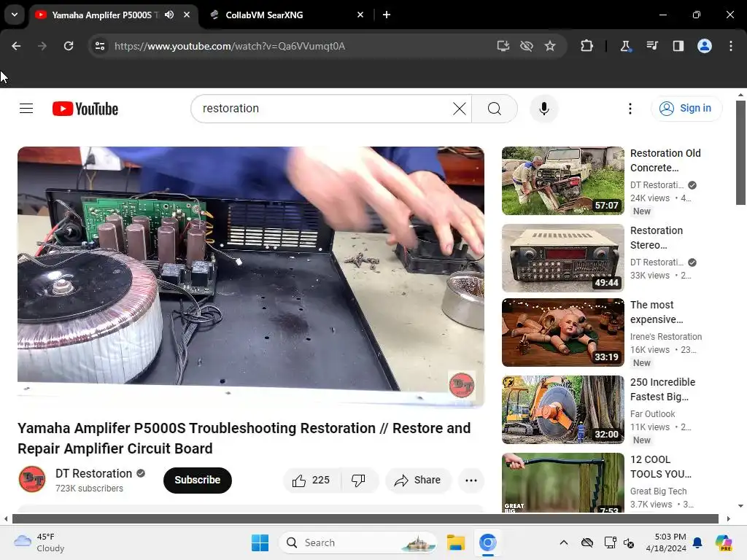
Task: Click Irene's Restoration channel name
Action: coord(666,337)
